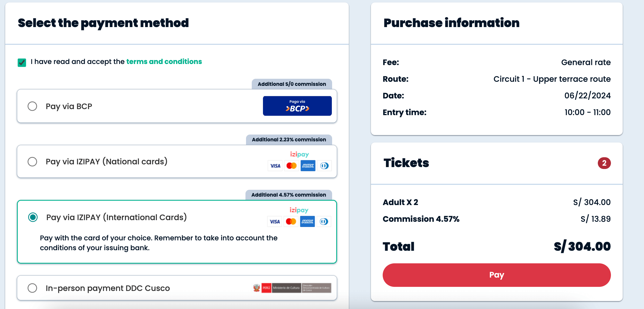Click the Additional 4.57% commission label
Screen dimensions: 644x309
click(x=289, y=195)
